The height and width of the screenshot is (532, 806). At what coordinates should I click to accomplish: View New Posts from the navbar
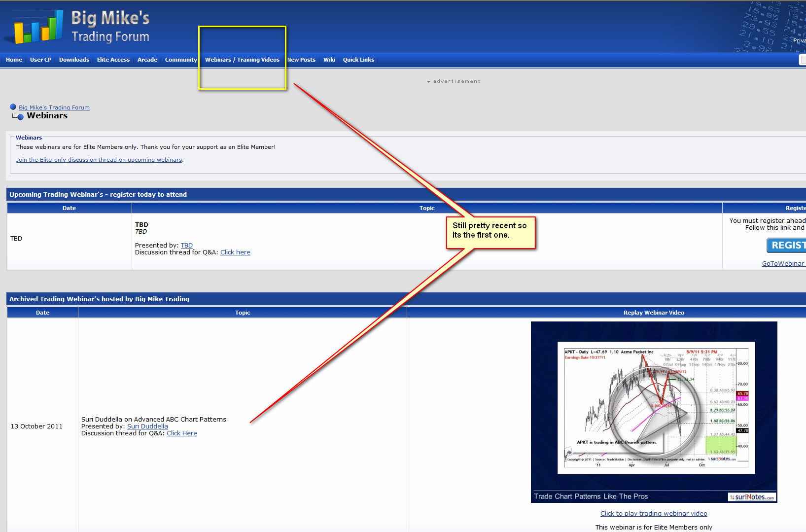pyautogui.click(x=301, y=60)
